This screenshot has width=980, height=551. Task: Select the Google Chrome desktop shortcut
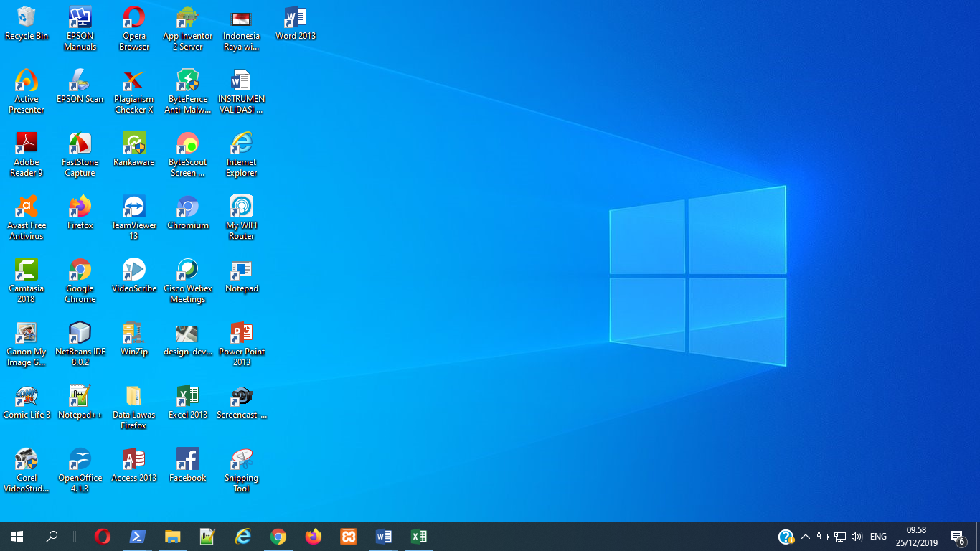tap(80, 281)
